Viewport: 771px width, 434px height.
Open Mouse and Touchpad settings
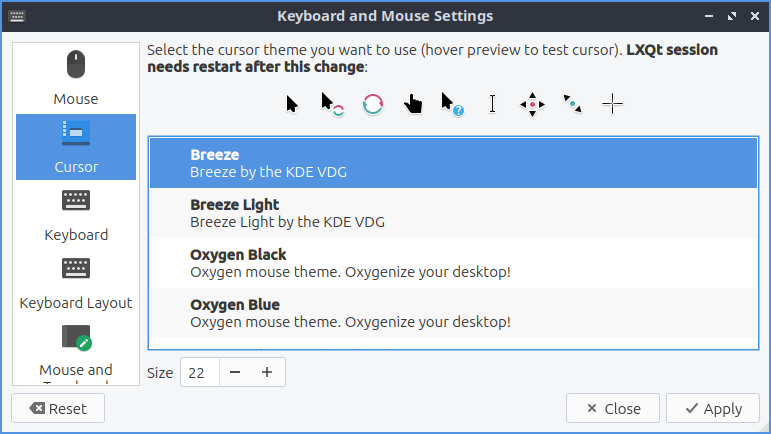pyautogui.click(x=76, y=350)
